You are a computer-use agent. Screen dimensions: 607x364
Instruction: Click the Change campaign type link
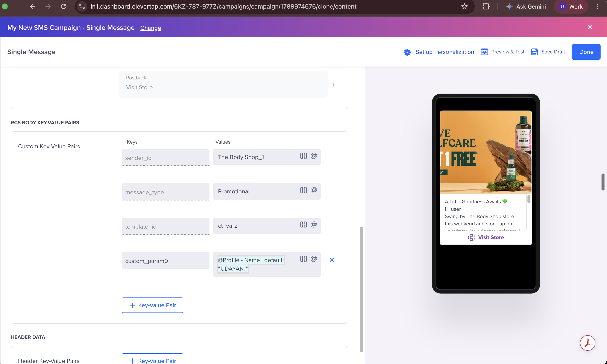click(x=151, y=28)
